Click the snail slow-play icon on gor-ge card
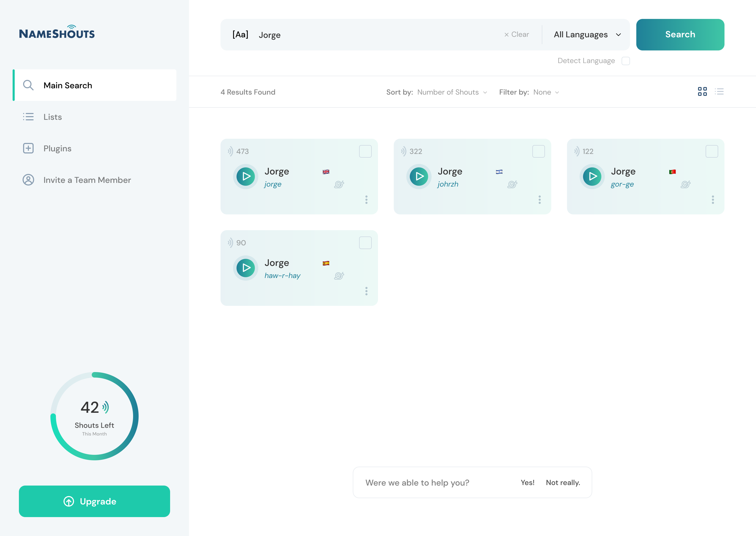 click(x=685, y=184)
